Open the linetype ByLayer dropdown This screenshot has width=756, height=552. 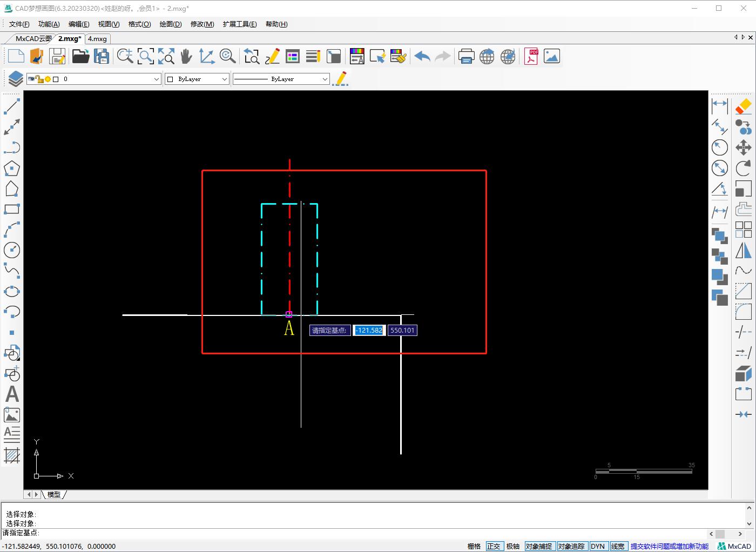(x=326, y=79)
